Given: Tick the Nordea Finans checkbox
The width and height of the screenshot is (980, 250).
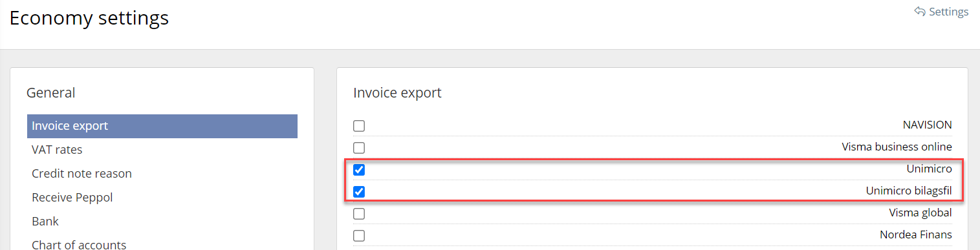Looking at the screenshot, I should (359, 235).
